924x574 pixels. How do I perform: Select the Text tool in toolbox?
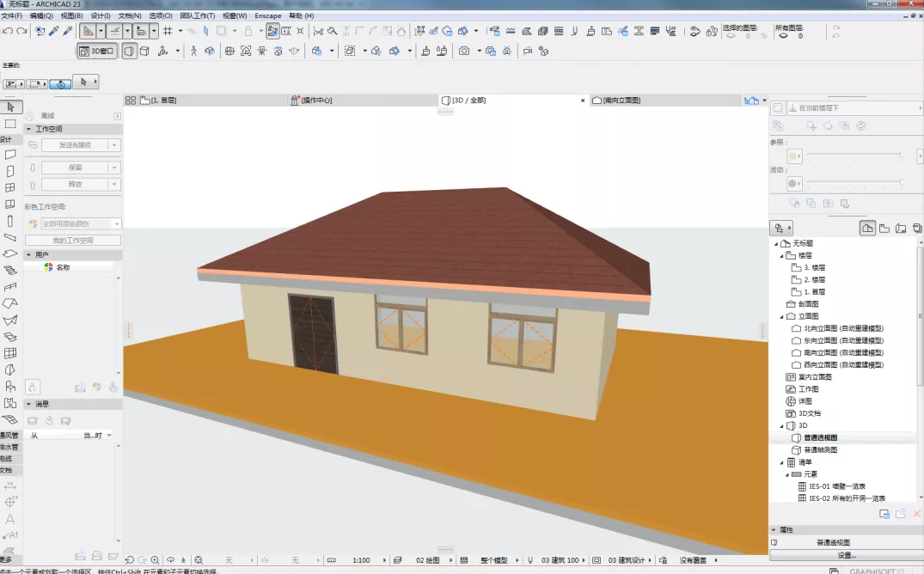10,519
